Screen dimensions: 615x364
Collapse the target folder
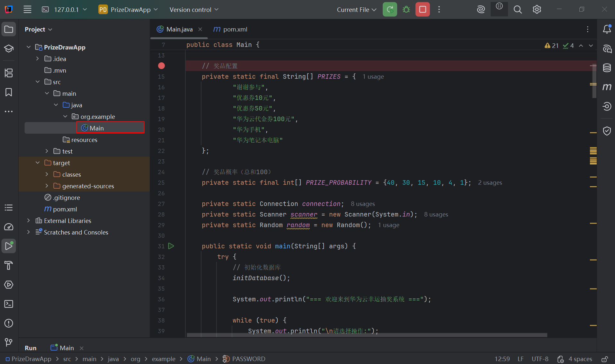38,163
